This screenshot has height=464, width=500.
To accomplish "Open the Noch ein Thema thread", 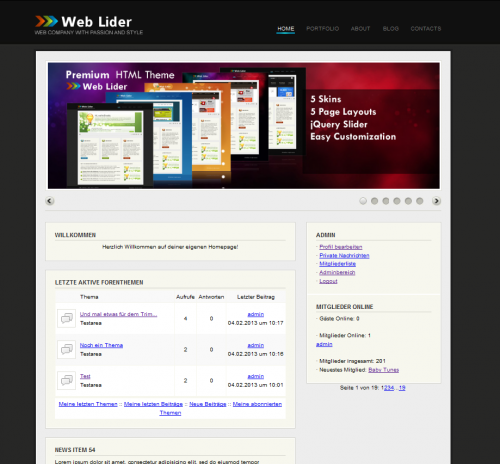I will point(101,345).
